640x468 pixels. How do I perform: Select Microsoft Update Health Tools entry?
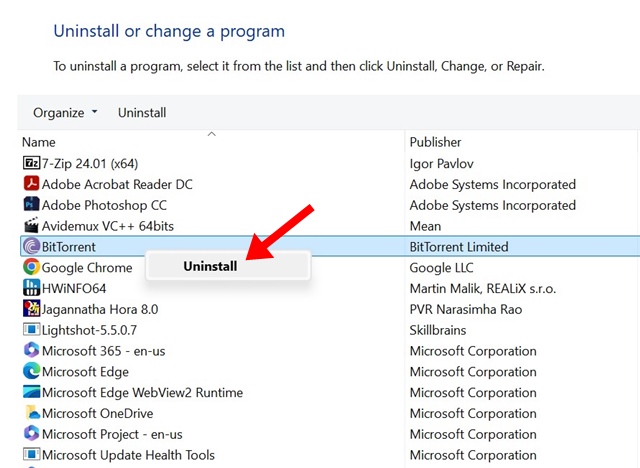128,455
